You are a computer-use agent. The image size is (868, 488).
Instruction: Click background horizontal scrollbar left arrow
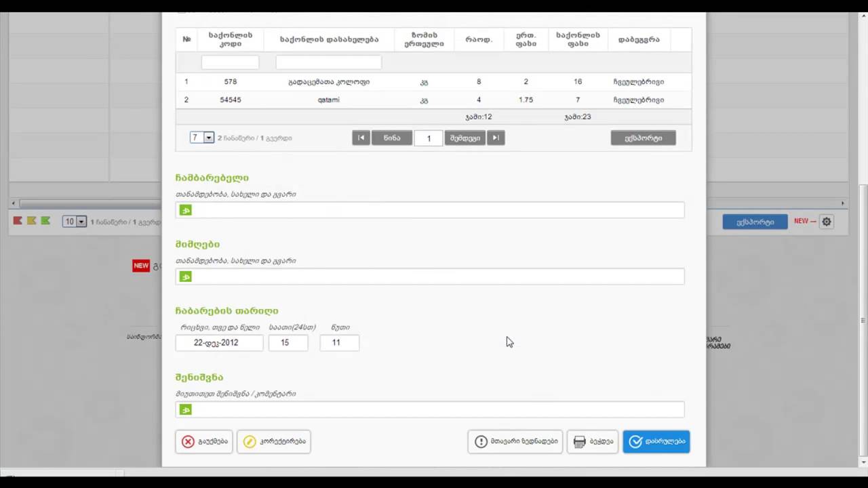click(14, 203)
